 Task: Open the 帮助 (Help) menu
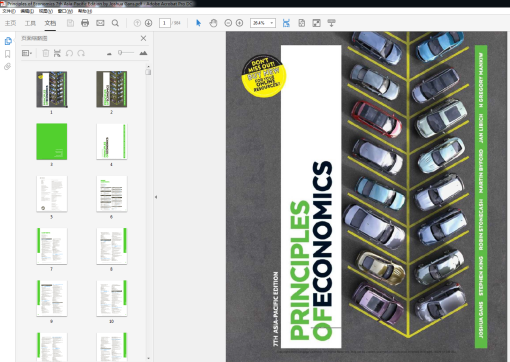tap(85, 11)
